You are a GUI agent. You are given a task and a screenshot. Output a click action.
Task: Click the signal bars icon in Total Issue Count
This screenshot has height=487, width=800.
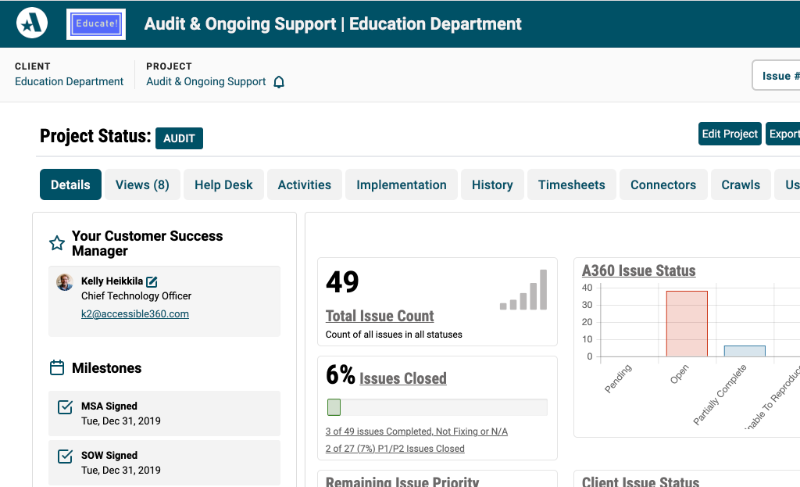pyautogui.click(x=523, y=290)
